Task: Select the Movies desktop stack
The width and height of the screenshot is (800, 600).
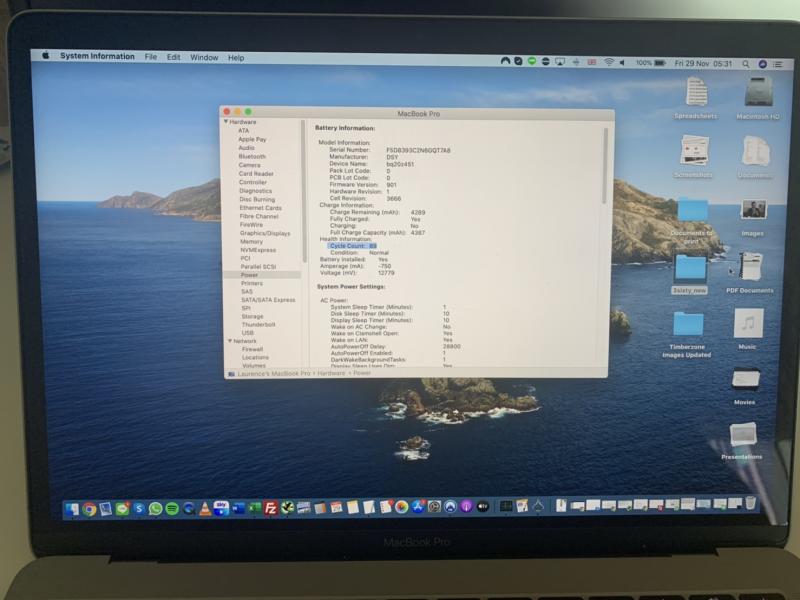Action: [x=745, y=386]
